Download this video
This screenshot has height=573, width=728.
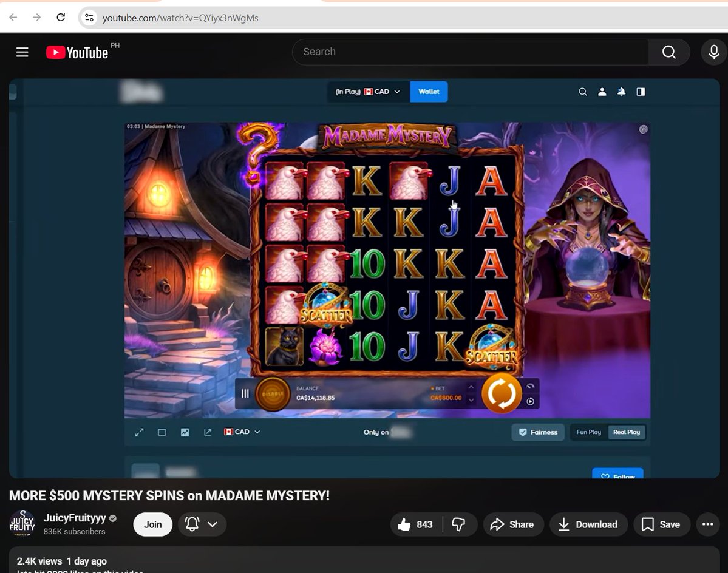(588, 524)
